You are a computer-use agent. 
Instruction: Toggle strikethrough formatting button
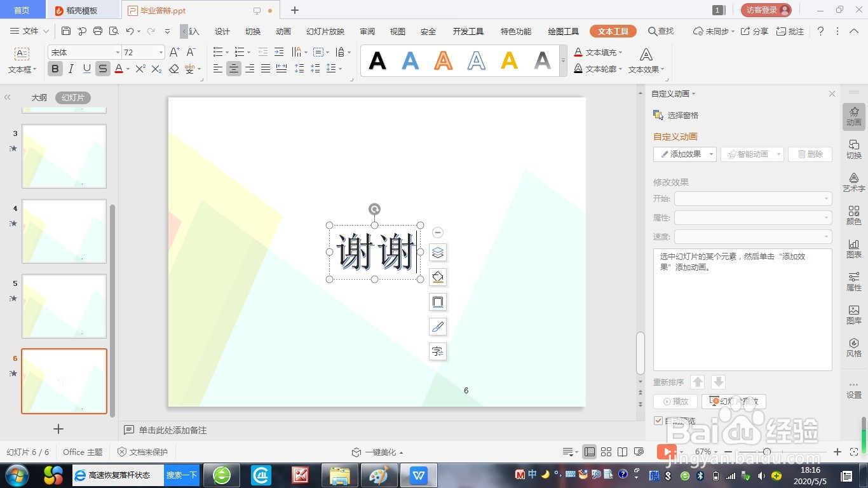[x=103, y=69]
